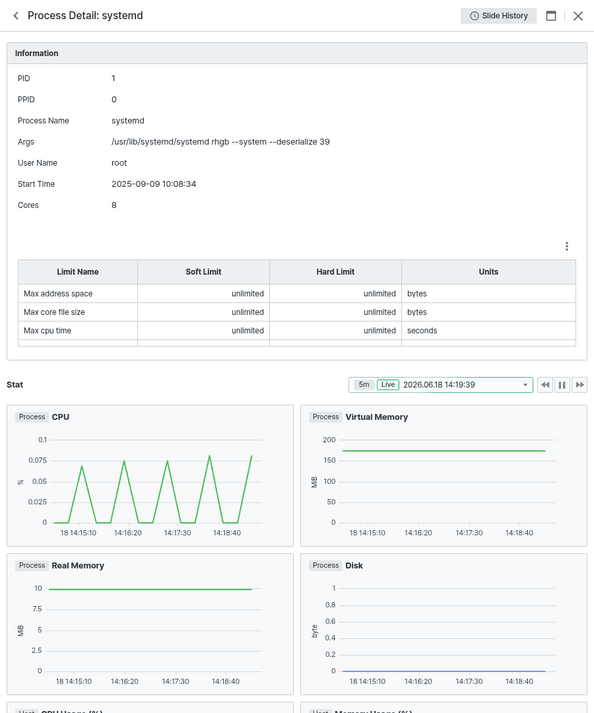Click the blue line in Disk chart

[444, 671]
